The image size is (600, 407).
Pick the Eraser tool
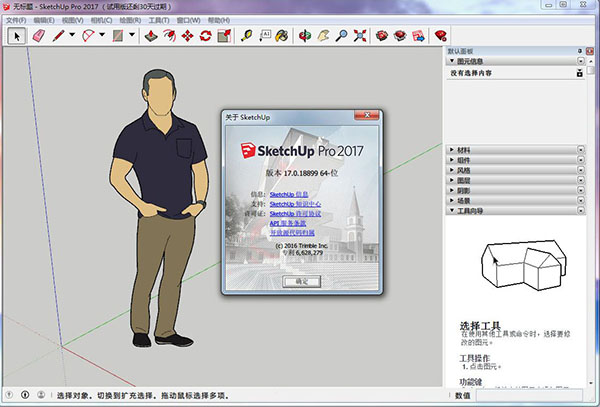coord(39,36)
